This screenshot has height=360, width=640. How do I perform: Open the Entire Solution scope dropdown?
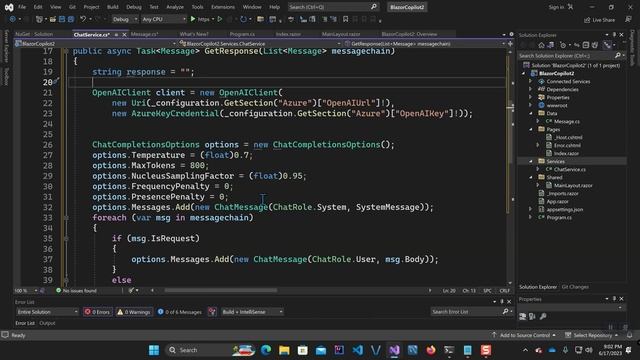[x=47, y=312]
